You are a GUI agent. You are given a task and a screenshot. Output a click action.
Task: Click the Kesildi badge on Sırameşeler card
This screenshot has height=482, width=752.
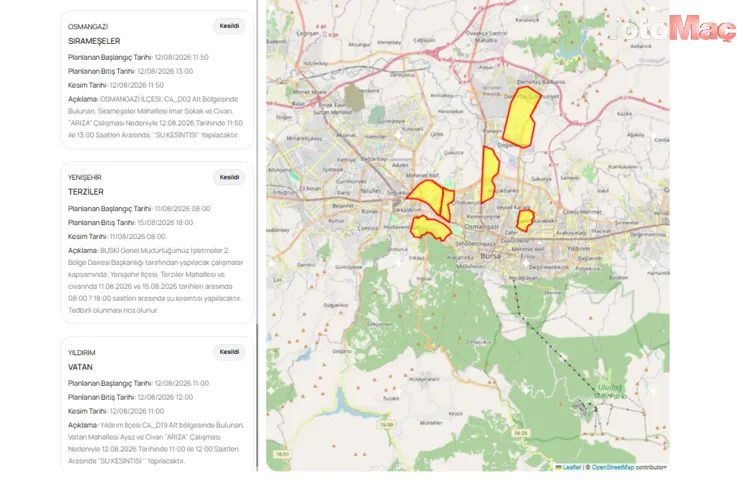pyautogui.click(x=229, y=26)
